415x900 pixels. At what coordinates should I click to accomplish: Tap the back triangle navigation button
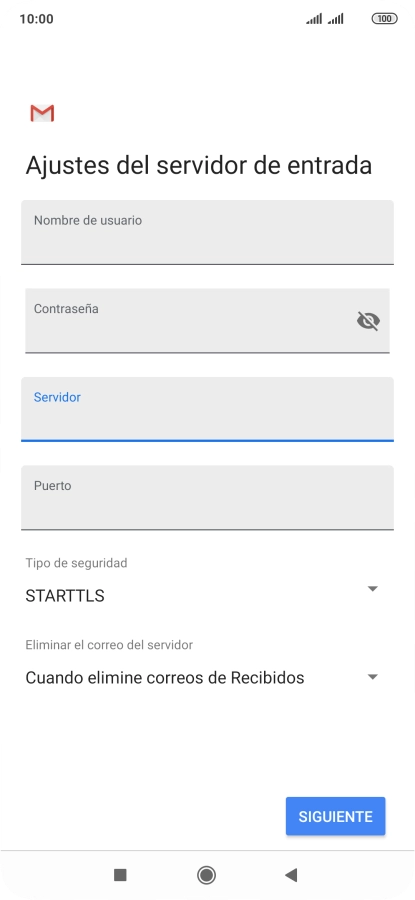291,875
